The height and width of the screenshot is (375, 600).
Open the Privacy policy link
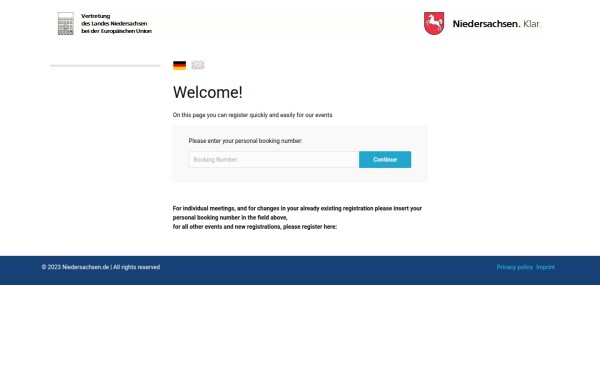click(515, 267)
